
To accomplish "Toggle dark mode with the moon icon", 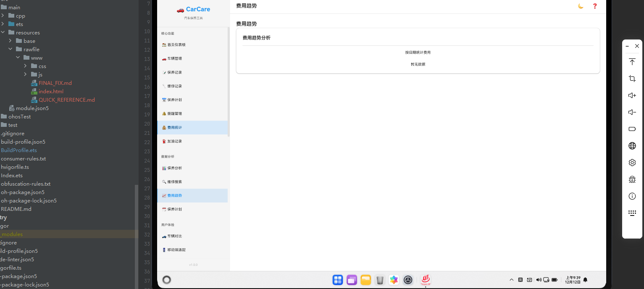I will click(581, 6).
